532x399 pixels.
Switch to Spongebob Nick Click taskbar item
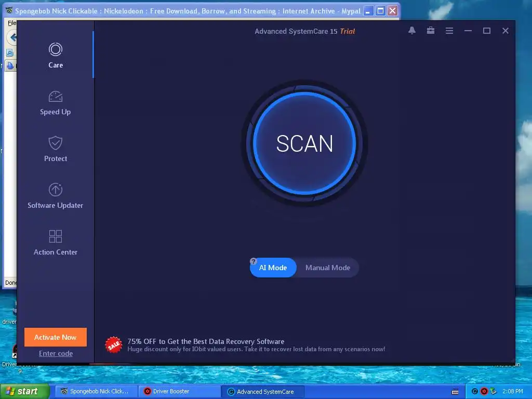95,391
